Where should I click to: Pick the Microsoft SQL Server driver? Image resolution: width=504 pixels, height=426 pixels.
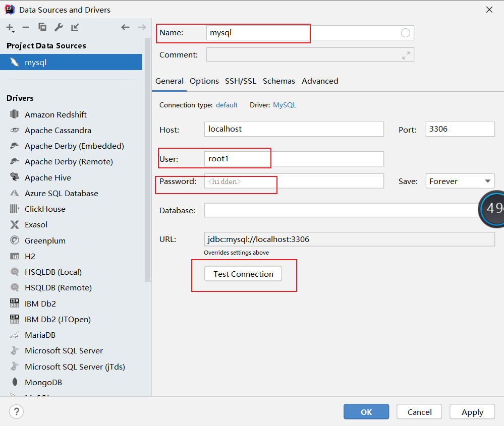click(x=64, y=350)
